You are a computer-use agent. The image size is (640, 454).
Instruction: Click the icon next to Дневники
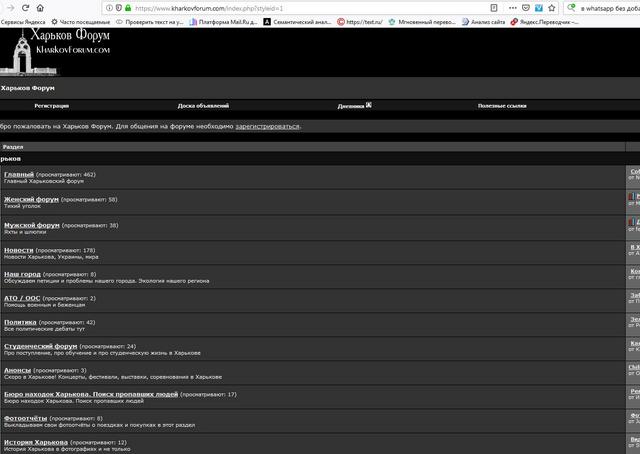point(369,105)
